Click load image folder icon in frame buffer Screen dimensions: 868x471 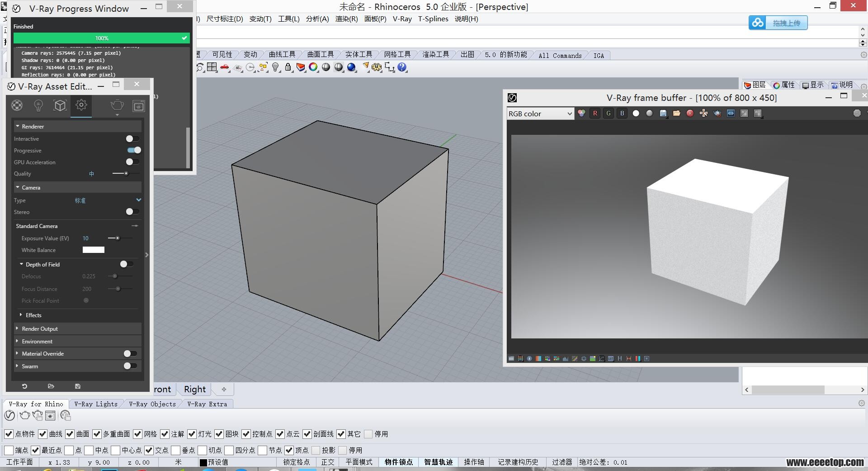[x=677, y=114]
